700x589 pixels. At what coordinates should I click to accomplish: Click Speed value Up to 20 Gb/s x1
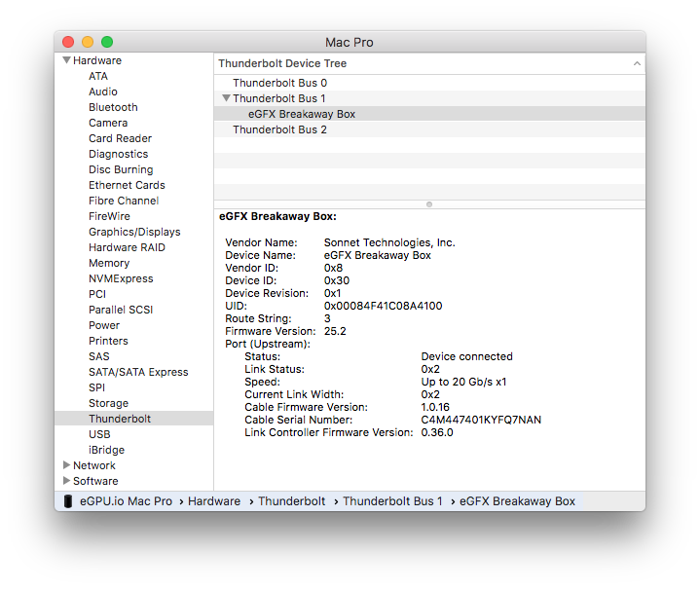pos(463,382)
